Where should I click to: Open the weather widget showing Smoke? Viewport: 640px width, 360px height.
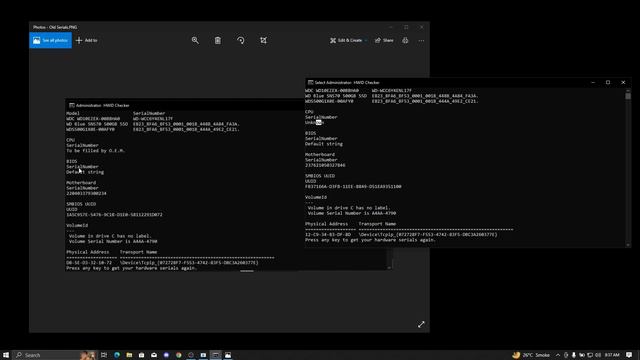tap(531, 355)
